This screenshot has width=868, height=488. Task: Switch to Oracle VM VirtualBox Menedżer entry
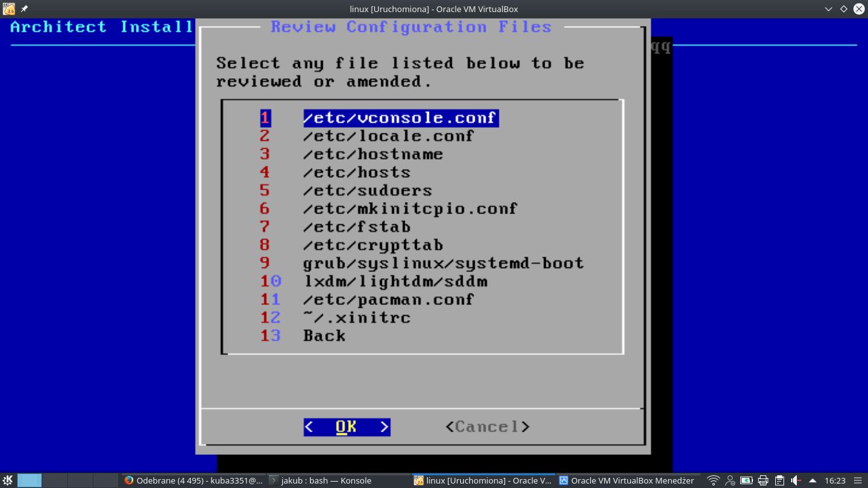[628, 480]
